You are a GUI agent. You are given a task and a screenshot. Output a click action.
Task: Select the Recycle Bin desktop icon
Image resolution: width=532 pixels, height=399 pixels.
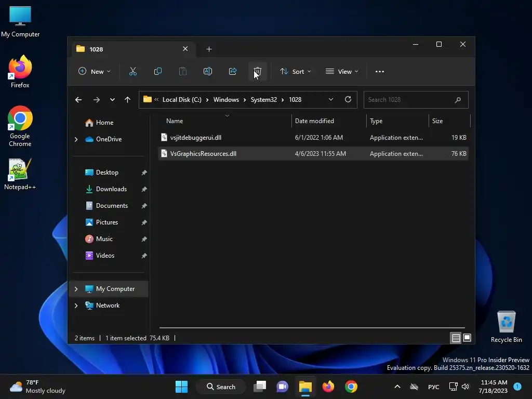[506, 327]
